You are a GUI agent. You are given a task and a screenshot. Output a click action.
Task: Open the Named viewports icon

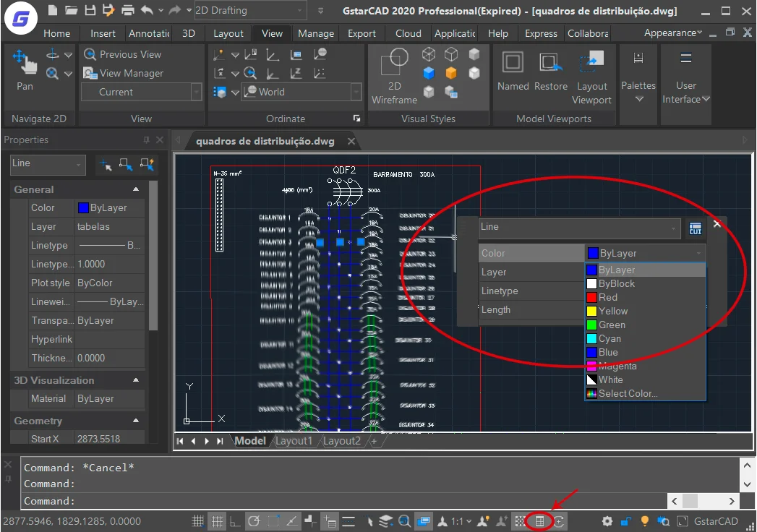(x=513, y=71)
